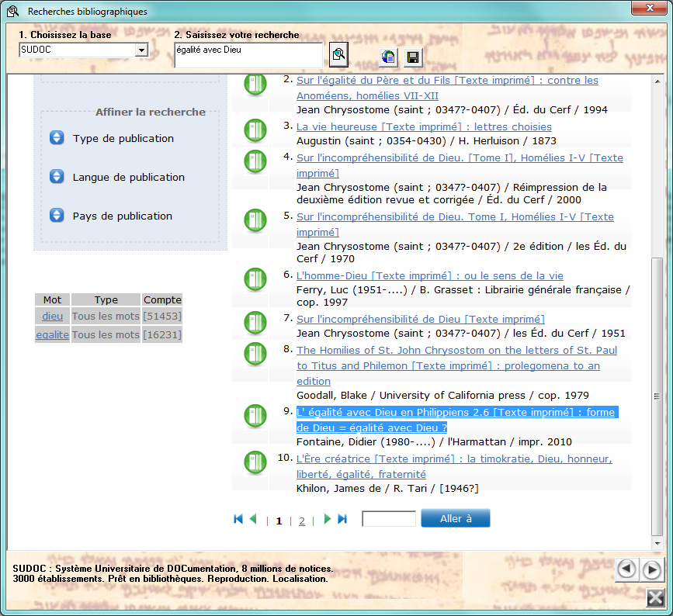Open result 5 Sur l'incompréhensibilité Tome I
This screenshot has height=616, width=673.
point(455,224)
